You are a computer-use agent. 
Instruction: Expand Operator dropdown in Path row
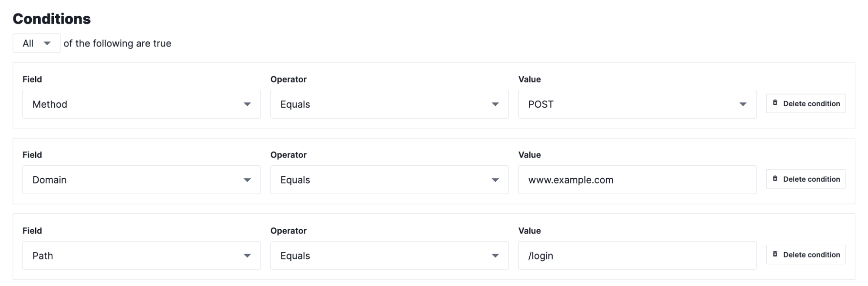(x=389, y=256)
